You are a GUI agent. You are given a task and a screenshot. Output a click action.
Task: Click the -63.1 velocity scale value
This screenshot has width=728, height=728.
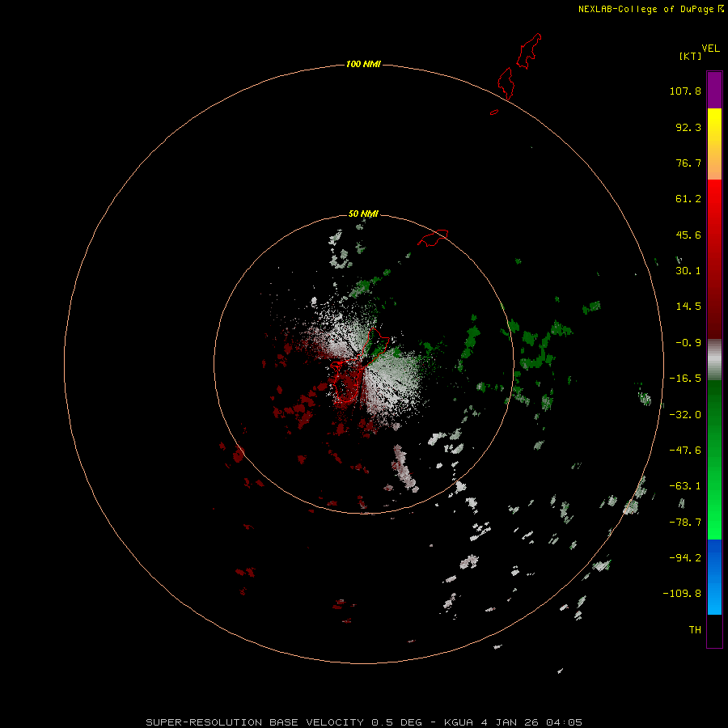[685, 486]
